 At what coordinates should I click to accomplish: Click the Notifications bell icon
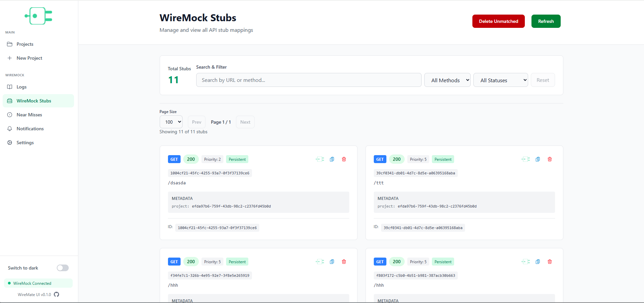[x=10, y=129]
